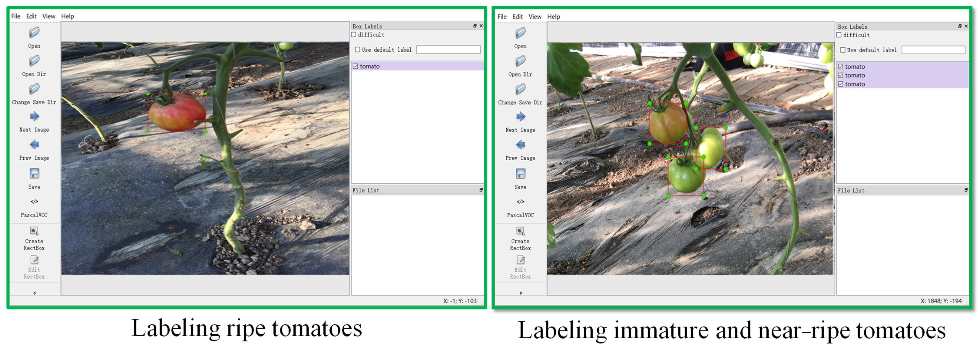Undock the File List panel in right window
980x348 pixels.
click(966, 190)
